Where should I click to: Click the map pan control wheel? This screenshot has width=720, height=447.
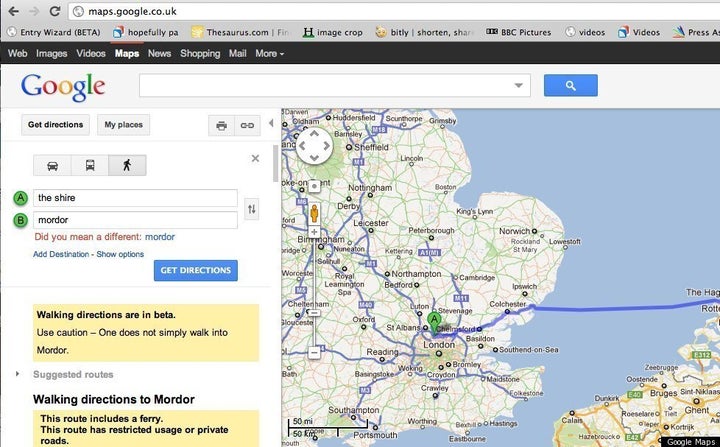click(x=315, y=146)
